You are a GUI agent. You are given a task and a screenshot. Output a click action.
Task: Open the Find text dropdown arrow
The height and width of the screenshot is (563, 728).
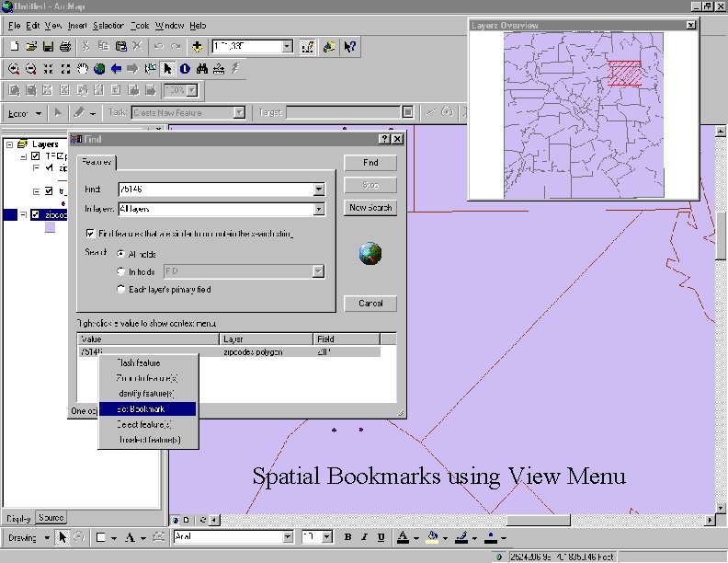(318, 190)
